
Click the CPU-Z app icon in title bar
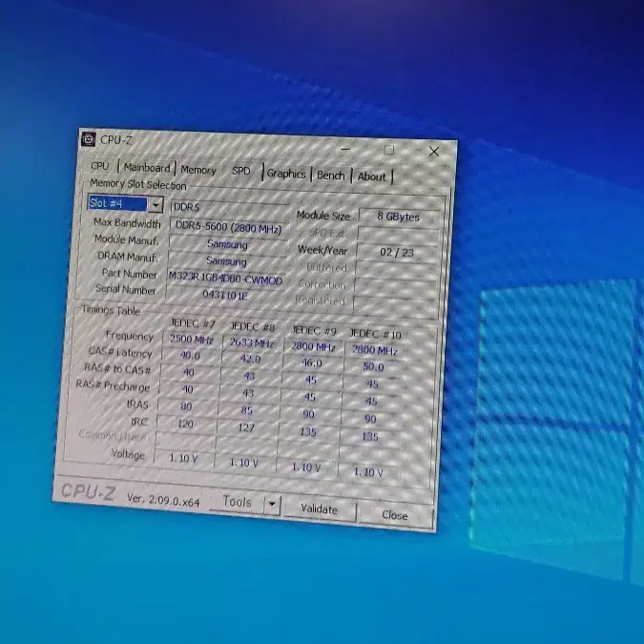88,139
